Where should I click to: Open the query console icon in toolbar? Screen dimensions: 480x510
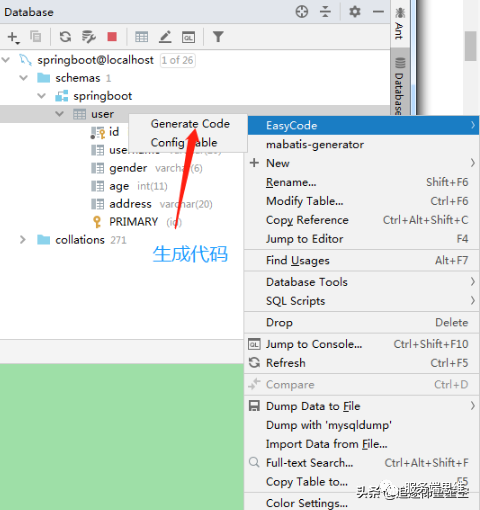tap(188, 37)
